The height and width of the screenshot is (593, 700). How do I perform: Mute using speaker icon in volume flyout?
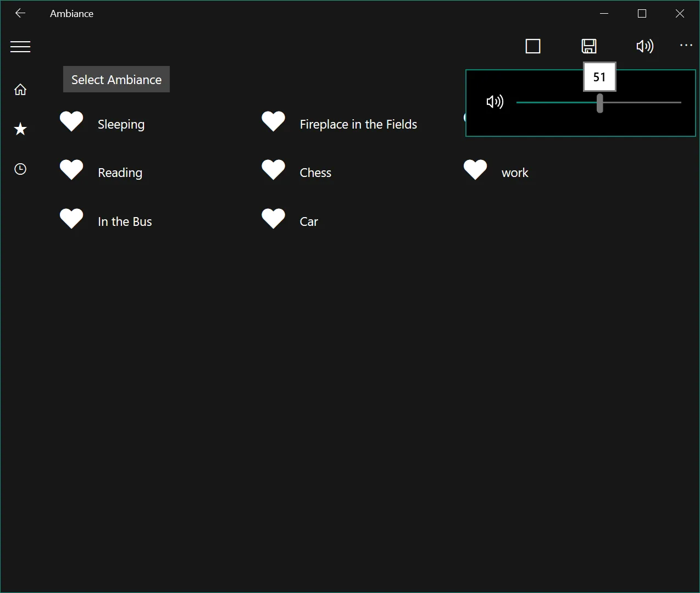click(x=495, y=102)
